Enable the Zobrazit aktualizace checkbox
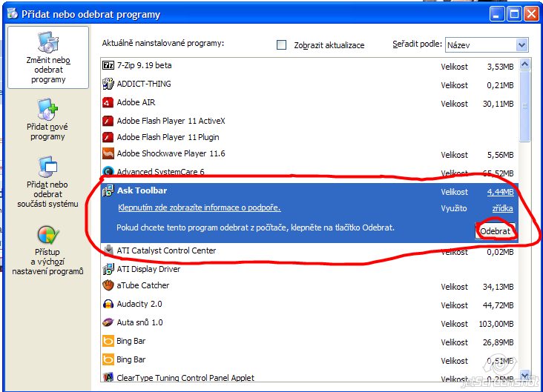Screen dimensions: 543x392 click(282, 45)
